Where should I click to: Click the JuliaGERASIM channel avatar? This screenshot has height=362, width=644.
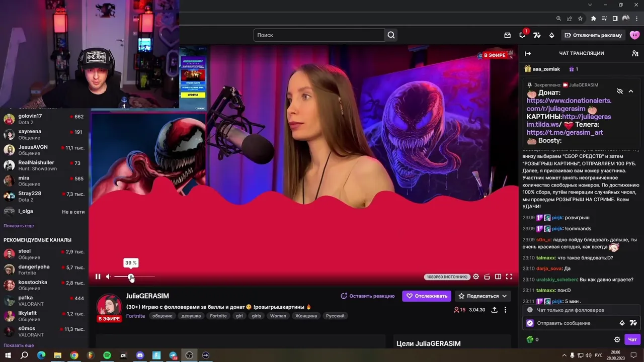pos(109,305)
